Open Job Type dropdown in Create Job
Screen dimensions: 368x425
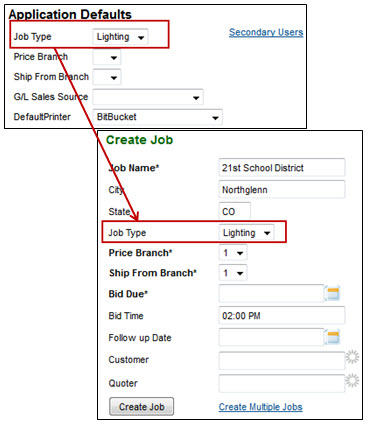(246, 233)
